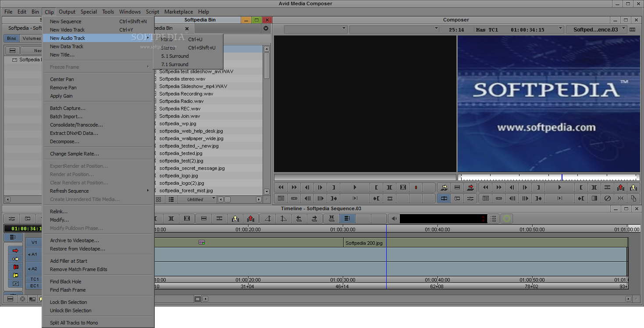Select the Softpedia 200.jpg clip on V1

[365, 243]
